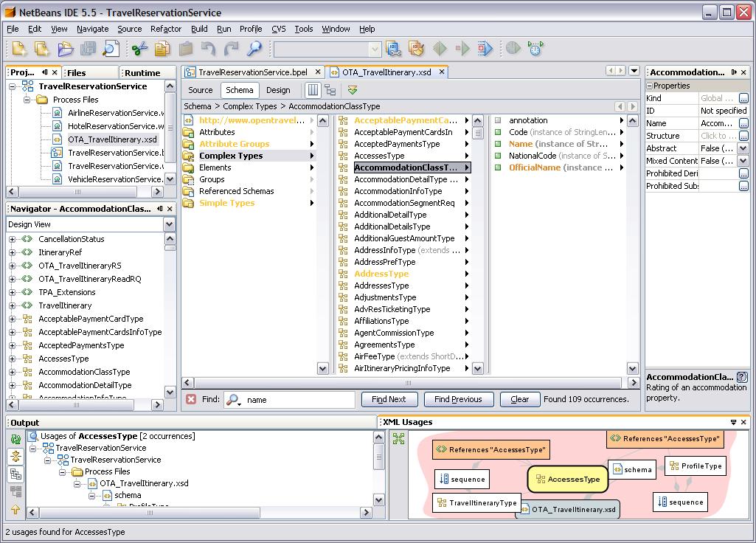Select AddressPrefType in complex types column
The height and width of the screenshot is (543, 756).
tap(385, 263)
